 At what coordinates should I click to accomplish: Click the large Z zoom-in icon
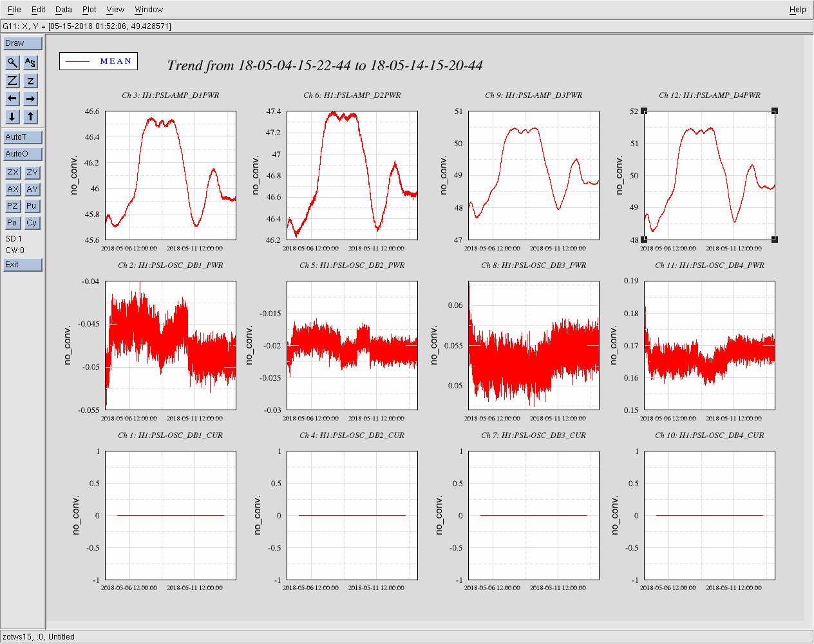[x=12, y=80]
